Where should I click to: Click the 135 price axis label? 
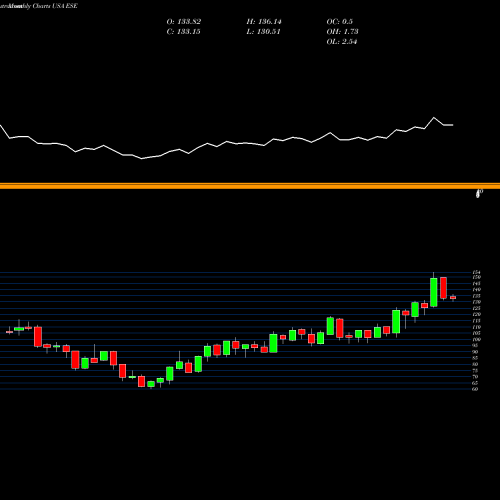tap(476, 296)
